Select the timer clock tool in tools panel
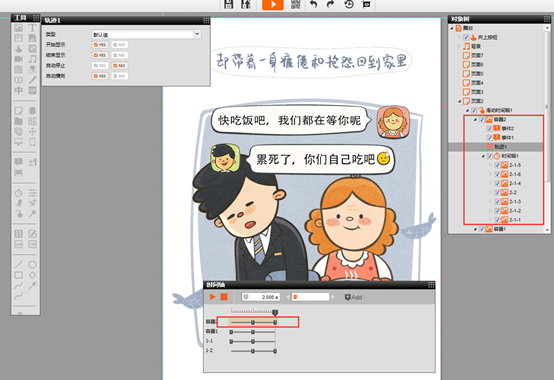Image resolution: width=554 pixels, height=380 pixels. (x=18, y=193)
